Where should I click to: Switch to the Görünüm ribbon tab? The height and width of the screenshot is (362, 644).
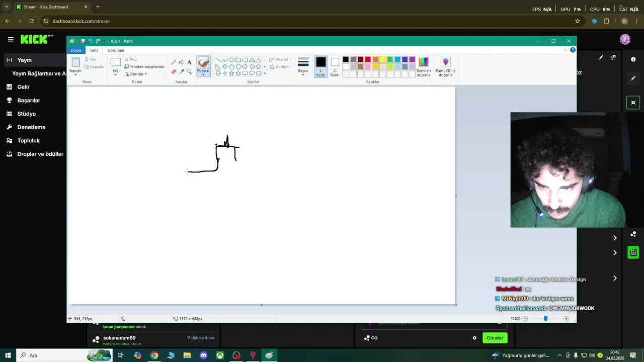tap(116, 50)
